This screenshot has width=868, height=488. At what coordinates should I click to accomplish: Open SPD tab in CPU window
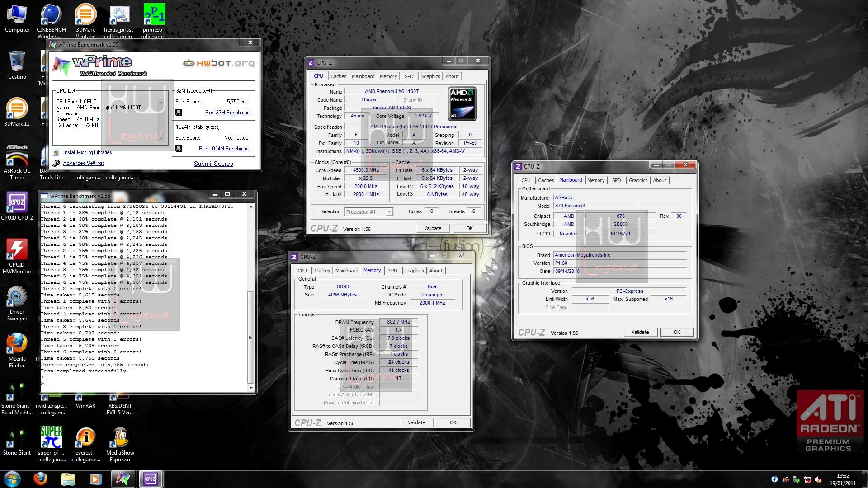point(409,76)
